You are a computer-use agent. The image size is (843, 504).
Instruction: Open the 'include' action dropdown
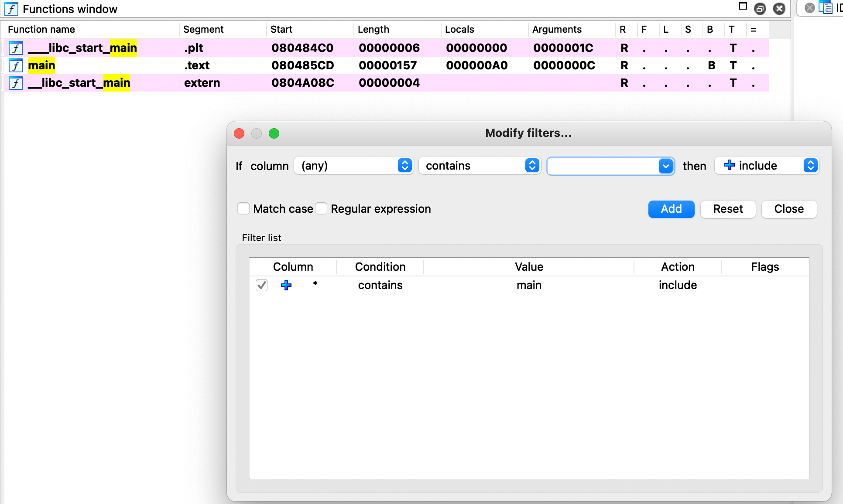point(767,166)
